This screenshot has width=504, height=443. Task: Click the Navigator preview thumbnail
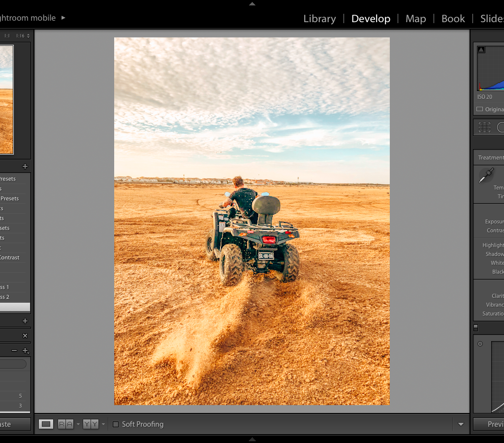6,99
